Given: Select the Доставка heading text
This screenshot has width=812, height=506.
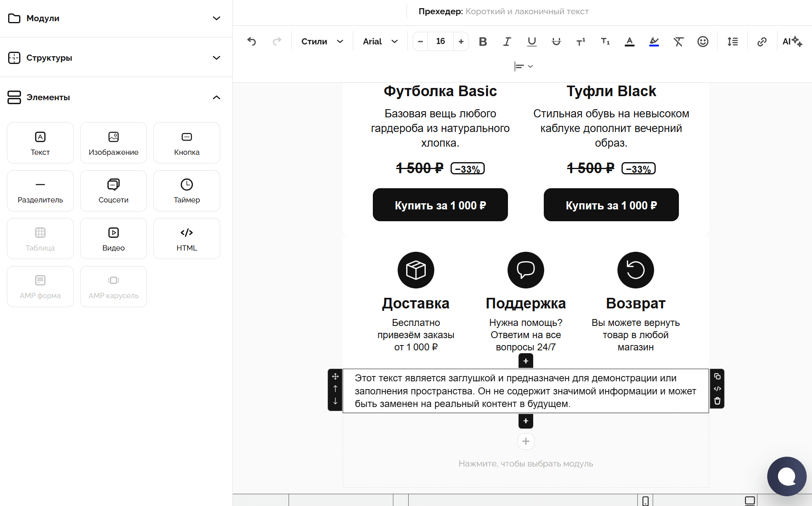Looking at the screenshot, I should pyautogui.click(x=416, y=304).
